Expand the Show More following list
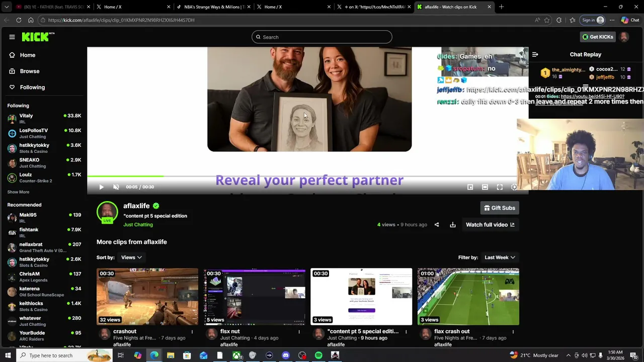Screen dimensions: 644x362 (18, 192)
